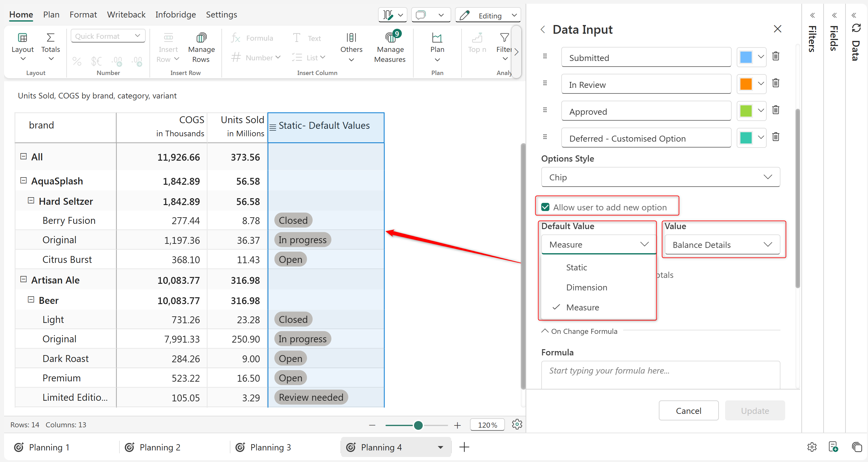Collapse the Artisan Ale brand row
The image size is (868, 462).
click(x=23, y=279)
